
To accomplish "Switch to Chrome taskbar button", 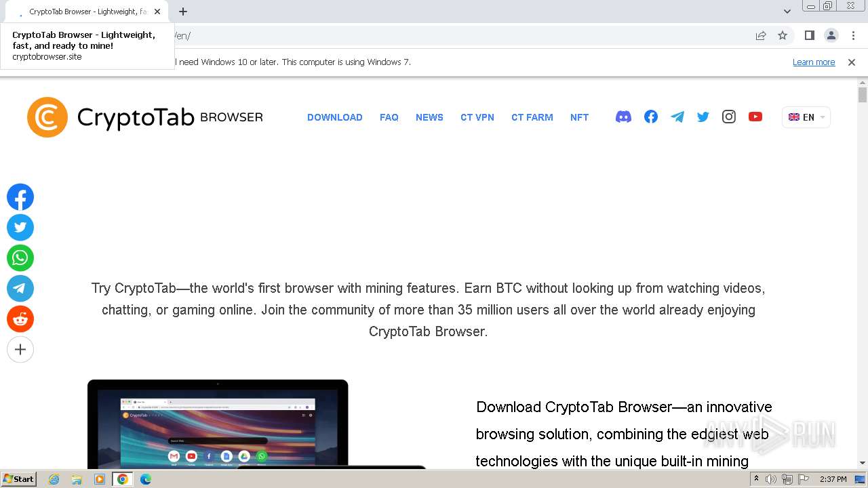I will 123,479.
